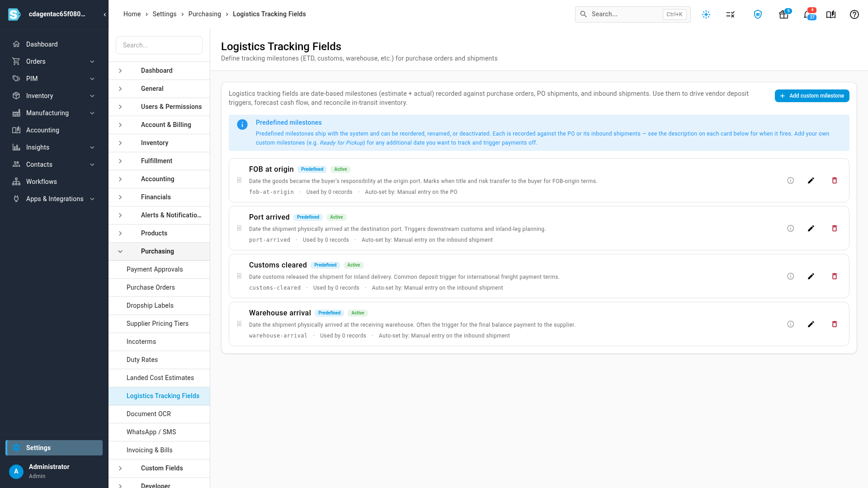The image size is (868, 488).
Task: Expand Users & Permissions settings group
Action: tap(159, 107)
